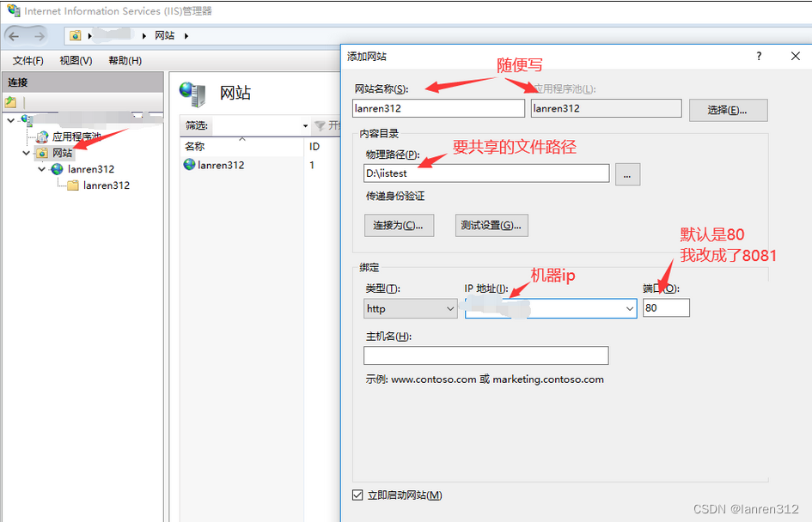Click the large 网站 page header icon
The image size is (812, 522).
(x=192, y=94)
